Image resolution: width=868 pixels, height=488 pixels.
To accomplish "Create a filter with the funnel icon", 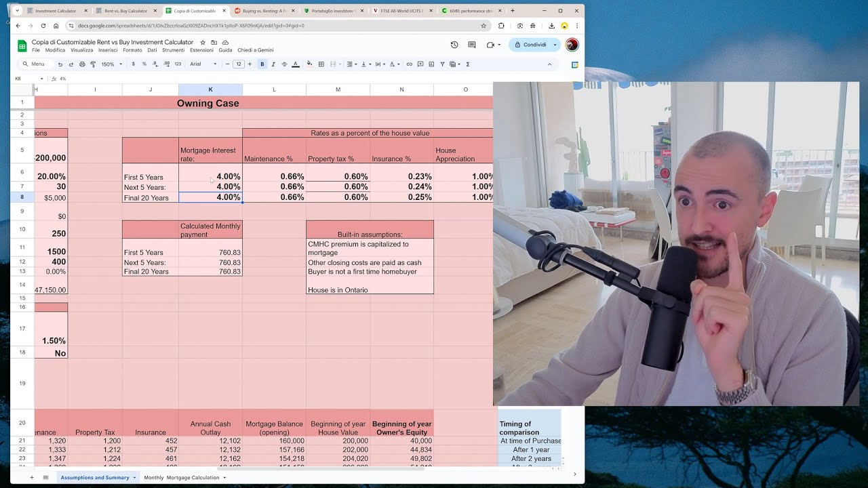I will (442, 64).
